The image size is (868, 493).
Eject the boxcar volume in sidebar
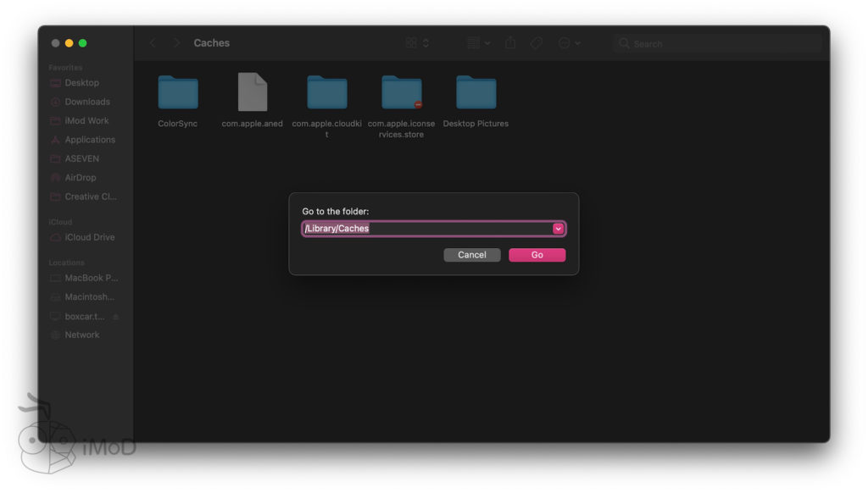click(x=115, y=317)
